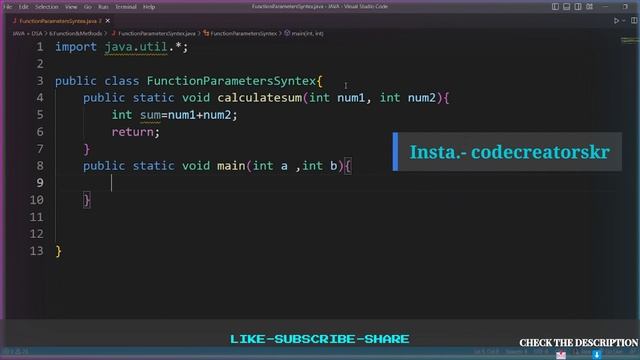Open the Terminal menu
Image resolution: width=640 pixels, height=360 pixels.
coord(126,7)
